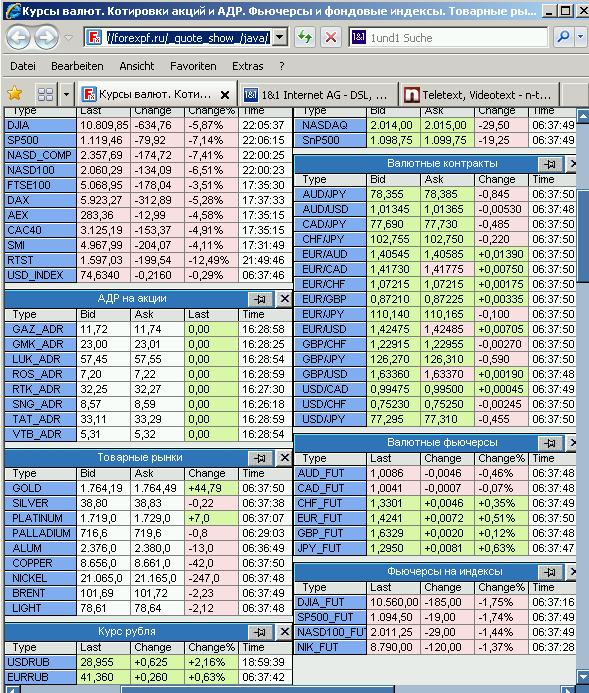The height and width of the screenshot is (693, 589).
Task: Pin the Валютные контракты panel
Action: pyautogui.click(x=550, y=164)
